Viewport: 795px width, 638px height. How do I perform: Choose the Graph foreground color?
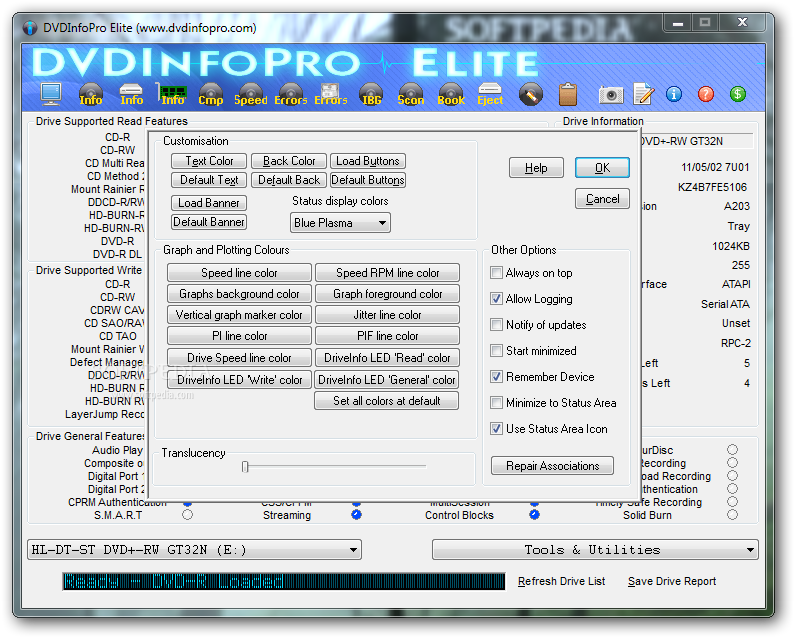[x=387, y=294]
